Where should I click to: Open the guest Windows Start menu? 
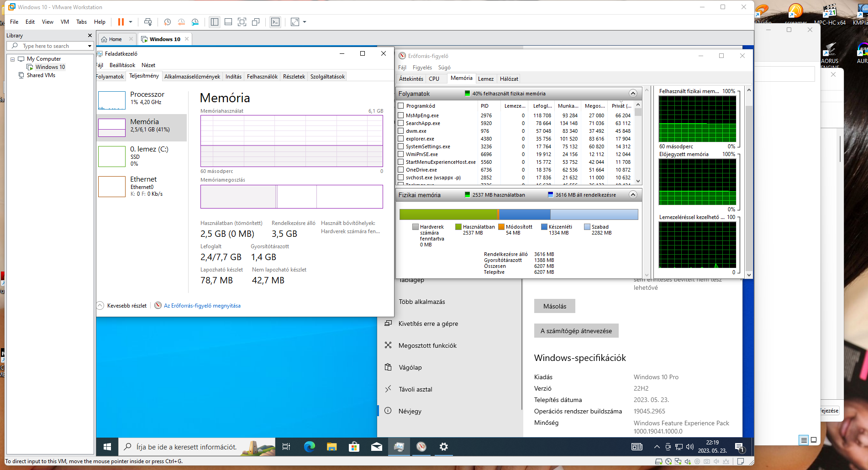pos(107,447)
